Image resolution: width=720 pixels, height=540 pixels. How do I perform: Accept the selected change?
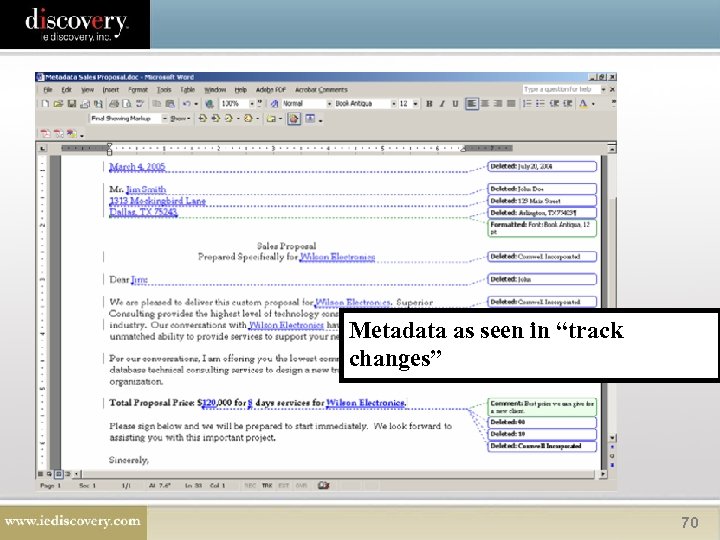click(229, 119)
